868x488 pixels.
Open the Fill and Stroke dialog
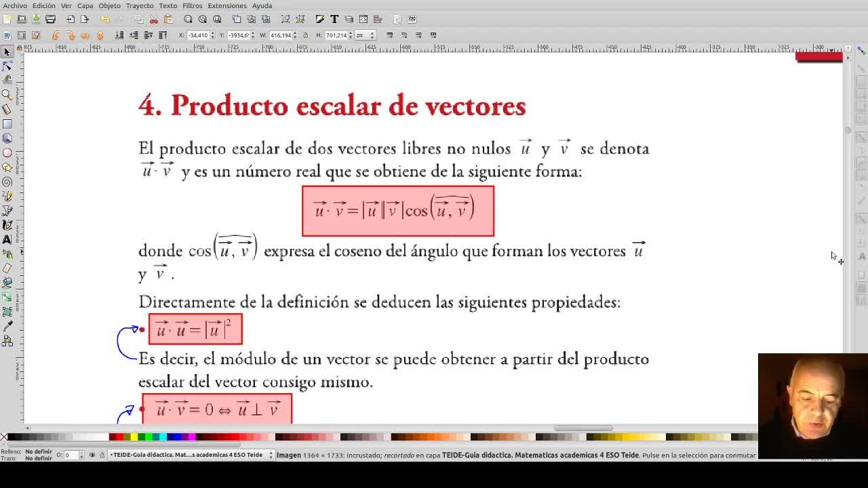320,19
